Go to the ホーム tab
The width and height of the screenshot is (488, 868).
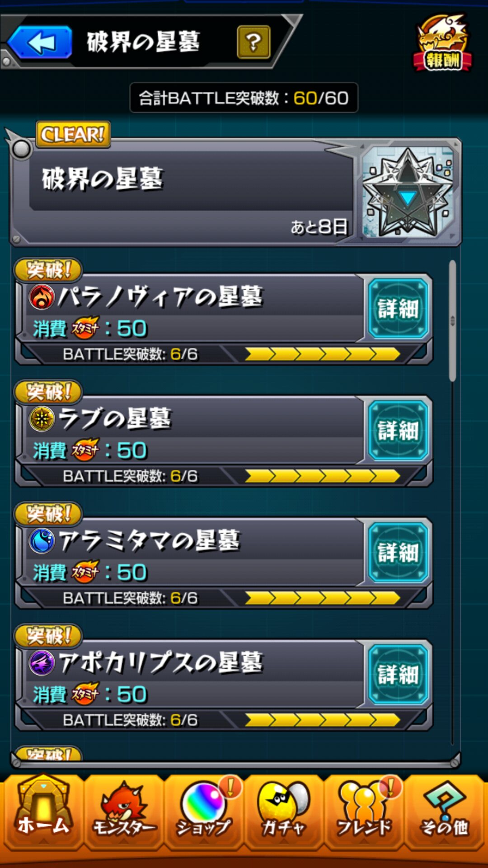(42, 811)
